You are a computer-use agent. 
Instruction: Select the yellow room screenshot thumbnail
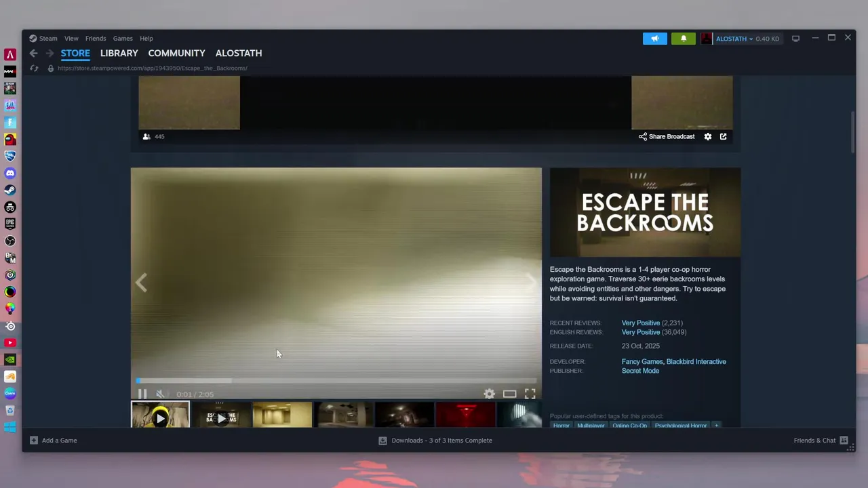tap(282, 415)
